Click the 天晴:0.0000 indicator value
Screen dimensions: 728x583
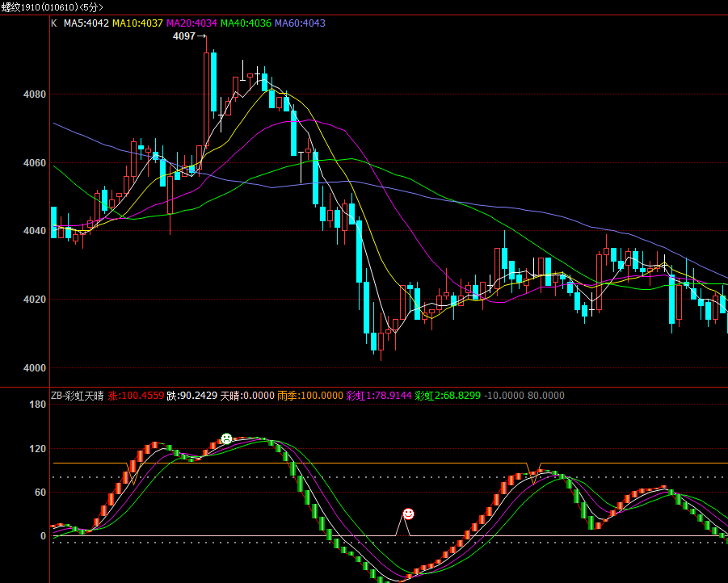pyautogui.click(x=247, y=396)
